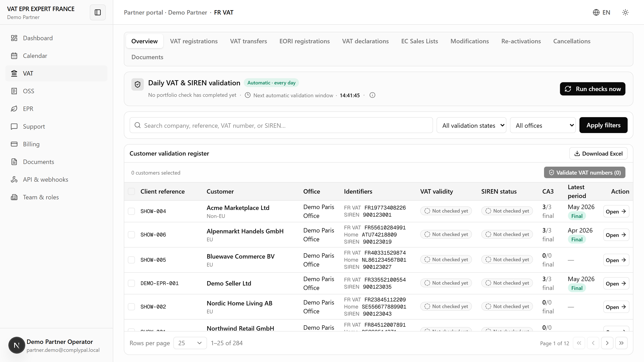The width and height of the screenshot is (644, 362).
Task: Change rows per page from 25
Action: pos(190,343)
